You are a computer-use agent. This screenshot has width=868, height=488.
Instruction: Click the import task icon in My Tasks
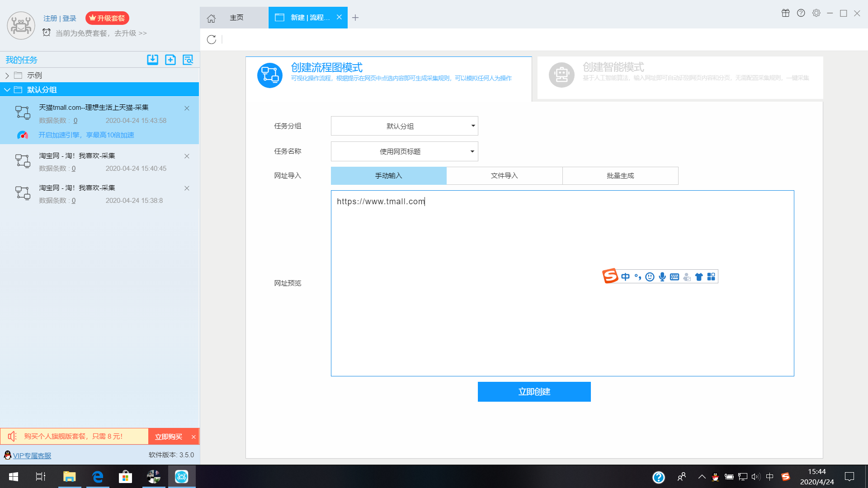pyautogui.click(x=152, y=60)
